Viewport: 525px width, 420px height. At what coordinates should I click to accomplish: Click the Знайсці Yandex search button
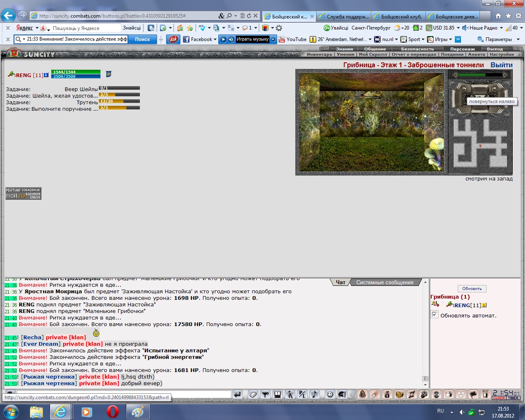point(132,28)
